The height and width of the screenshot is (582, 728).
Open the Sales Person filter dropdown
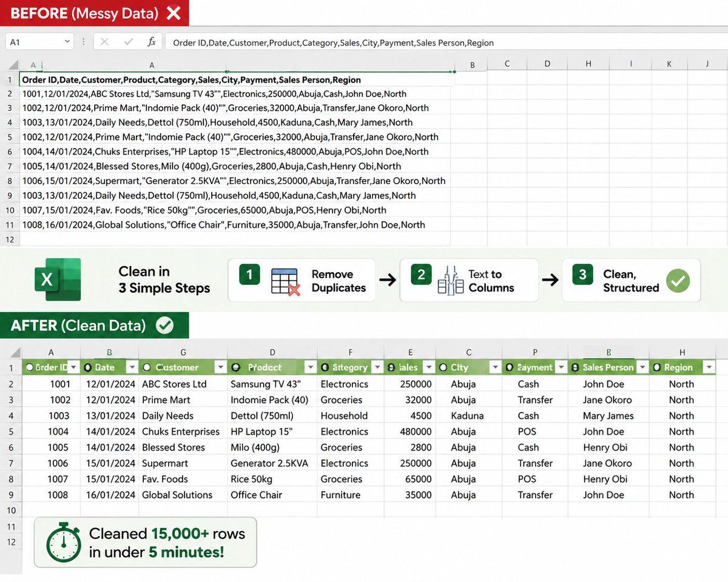642,367
